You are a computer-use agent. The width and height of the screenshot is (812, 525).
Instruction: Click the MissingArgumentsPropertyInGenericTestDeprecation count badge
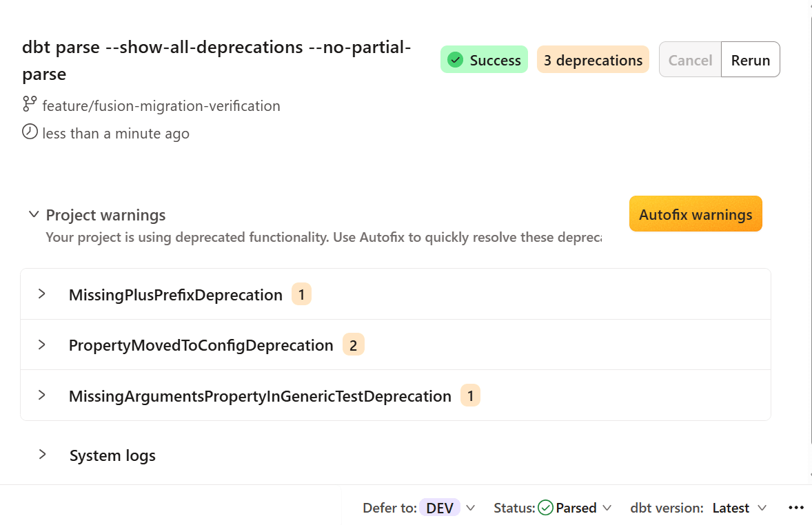pos(470,395)
